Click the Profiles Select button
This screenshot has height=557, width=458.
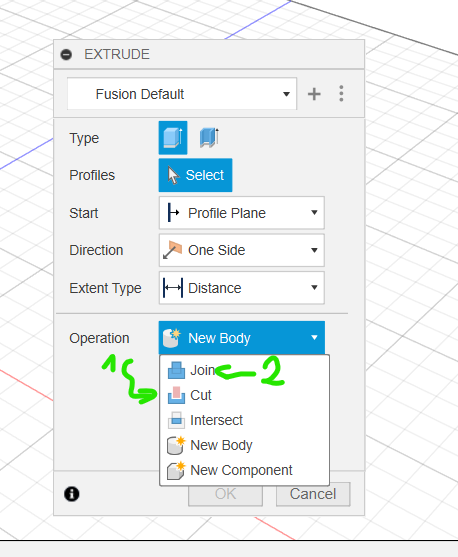pos(195,175)
